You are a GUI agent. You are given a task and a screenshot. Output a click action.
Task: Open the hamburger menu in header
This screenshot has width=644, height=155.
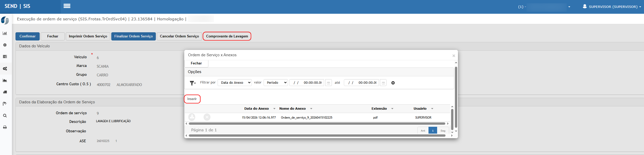(67, 6)
